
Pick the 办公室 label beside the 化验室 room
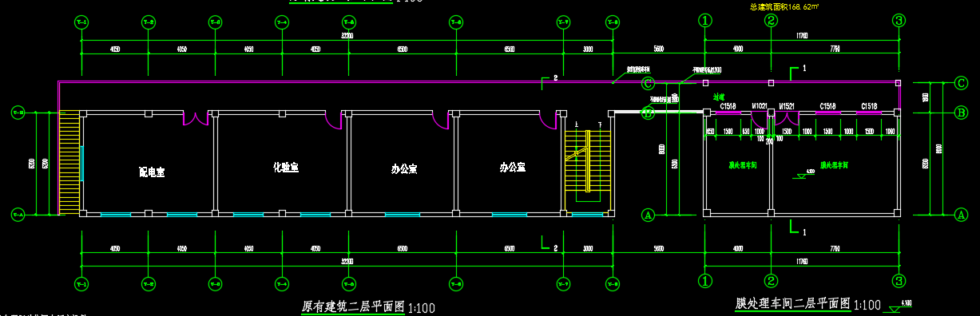[404, 169]
